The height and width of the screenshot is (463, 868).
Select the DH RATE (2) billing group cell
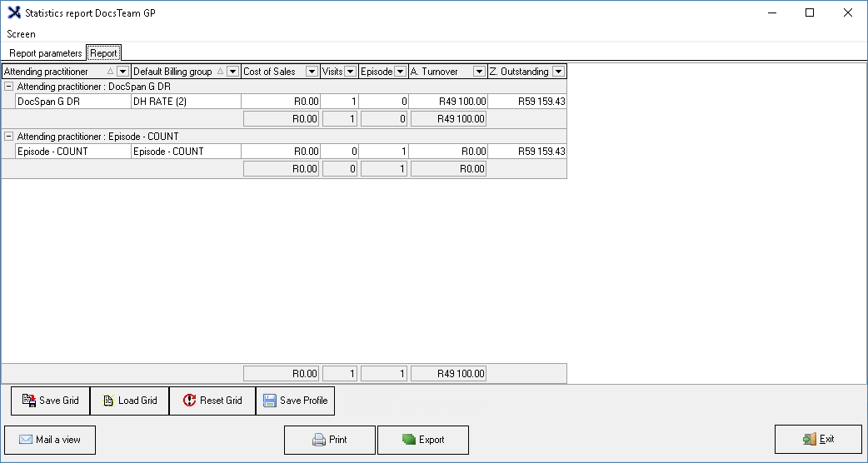pyautogui.click(x=186, y=102)
